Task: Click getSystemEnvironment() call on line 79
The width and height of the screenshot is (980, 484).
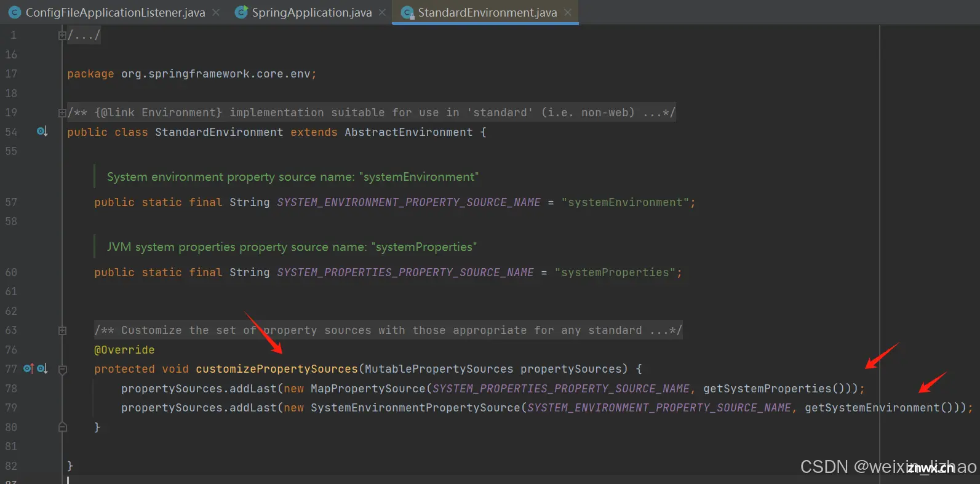Action: point(878,408)
